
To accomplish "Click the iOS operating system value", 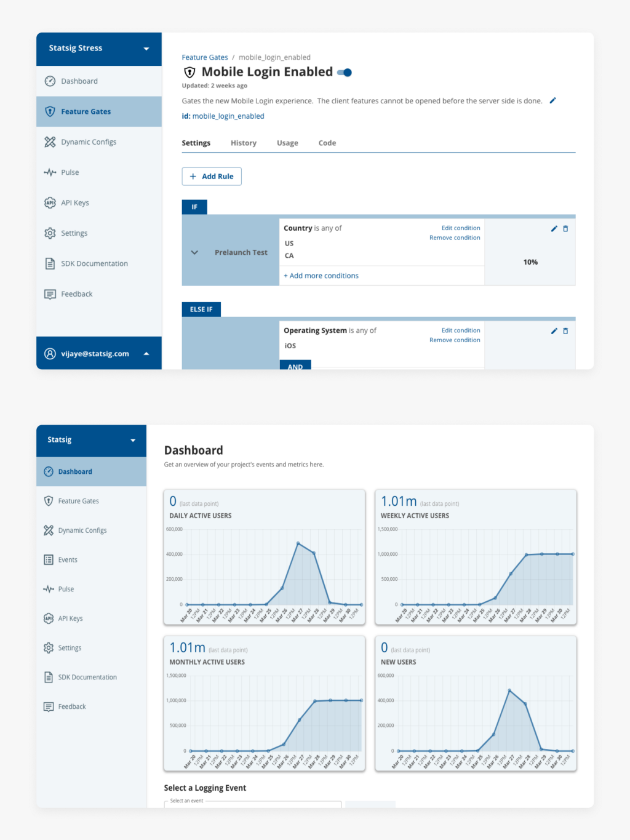I will pos(290,346).
